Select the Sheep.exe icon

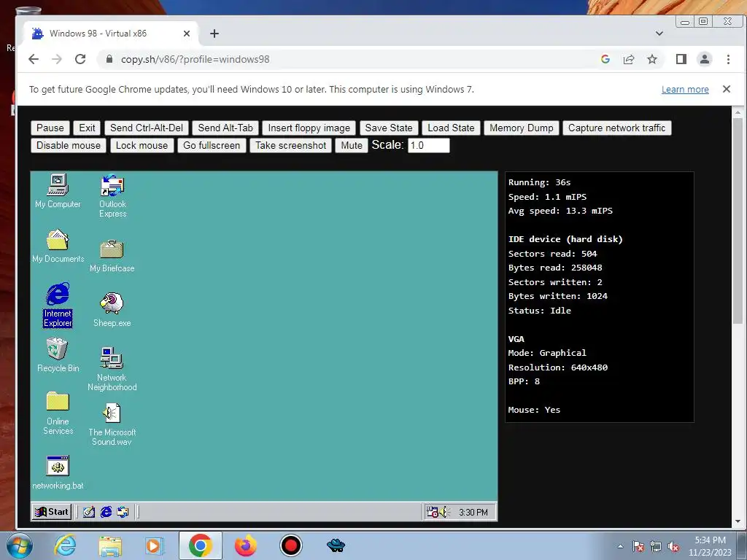pyautogui.click(x=112, y=309)
